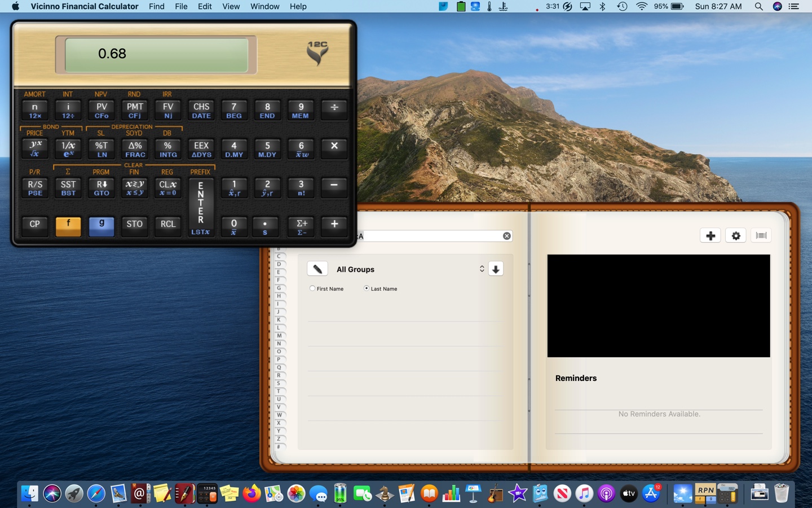Image resolution: width=812 pixels, height=508 pixels.
Task: Click the plus key on calculator
Action: (334, 226)
